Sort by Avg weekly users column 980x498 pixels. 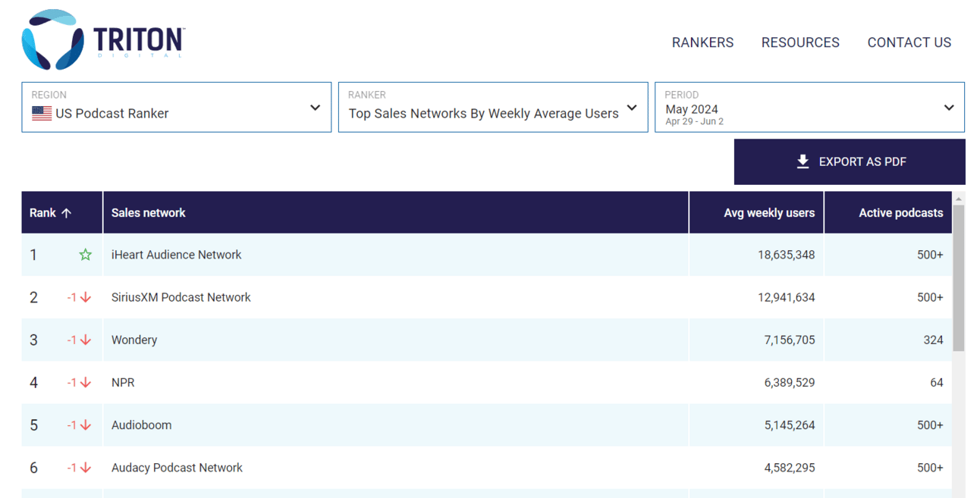point(768,213)
